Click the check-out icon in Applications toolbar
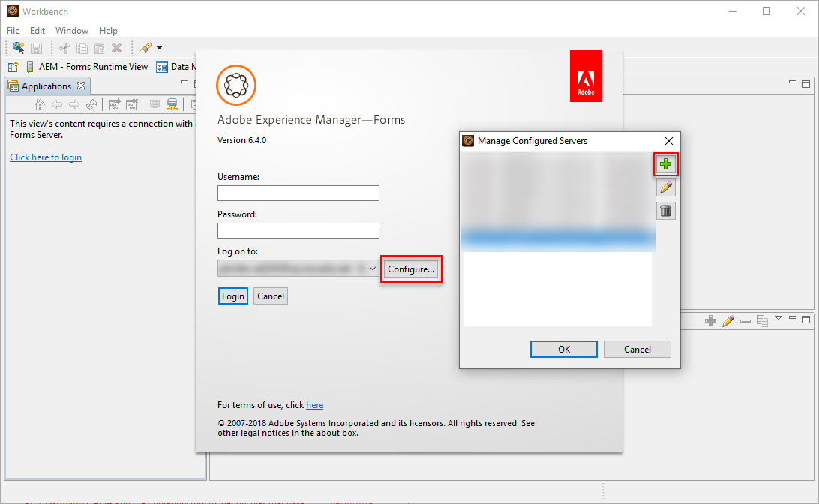Image resolution: width=819 pixels, height=504 pixels. click(x=115, y=104)
